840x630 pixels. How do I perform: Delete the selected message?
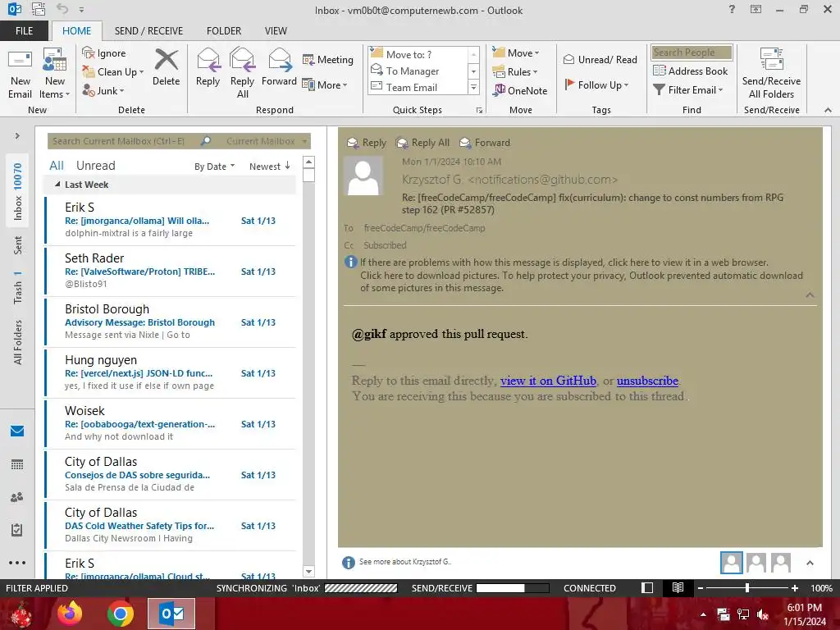click(166, 67)
